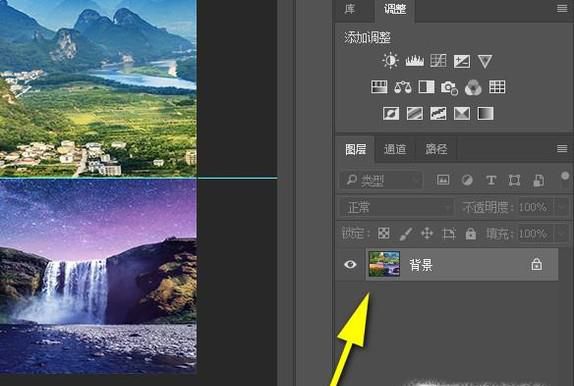The height and width of the screenshot is (386, 574).
Task: Open the 类型 layer filter dropdown
Action: tap(381, 180)
